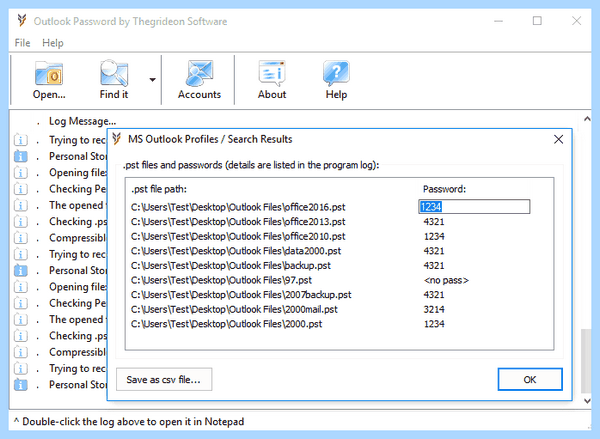600x439 pixels.
Task: Click the dialog title bar bird icon
Action: pyautogui.click(x=117, y=139)
